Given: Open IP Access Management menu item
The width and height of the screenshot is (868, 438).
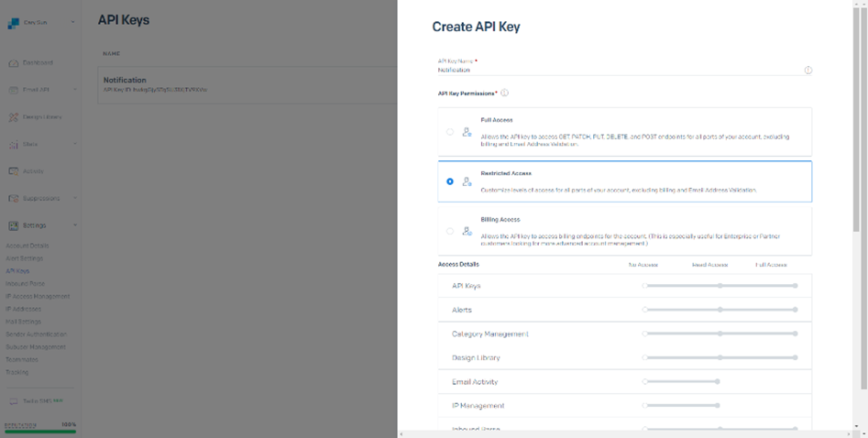Looking at the screenshot, I should click(38, 297).
